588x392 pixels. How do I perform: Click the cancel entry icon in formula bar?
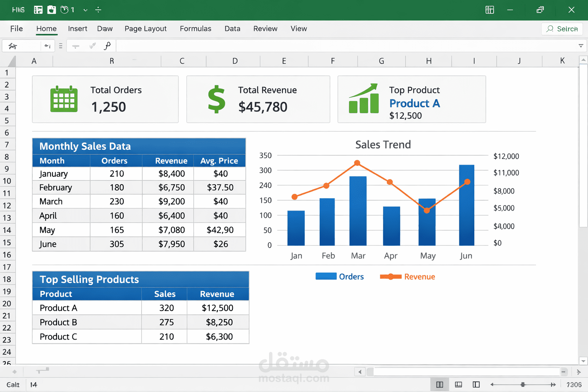(76, 46)
